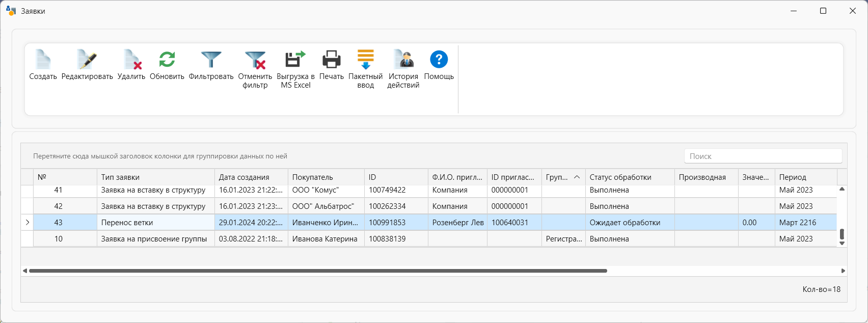Click ID cell 100749422

[396, 191]
